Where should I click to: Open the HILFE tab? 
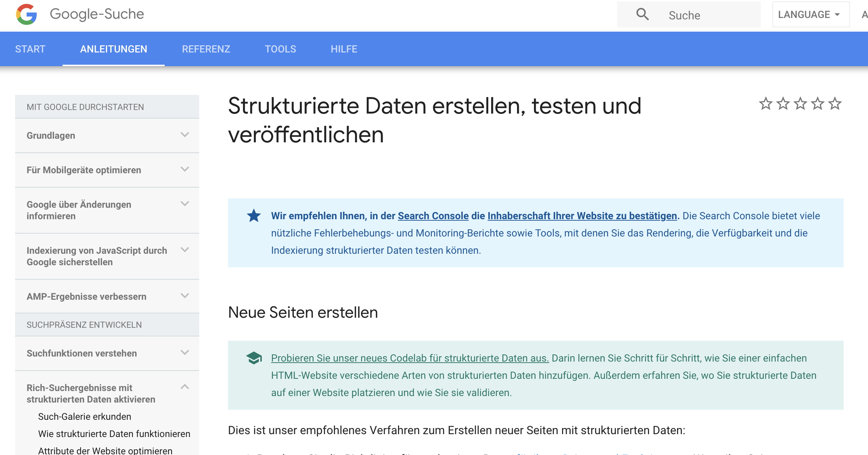[x=344, y=49]
